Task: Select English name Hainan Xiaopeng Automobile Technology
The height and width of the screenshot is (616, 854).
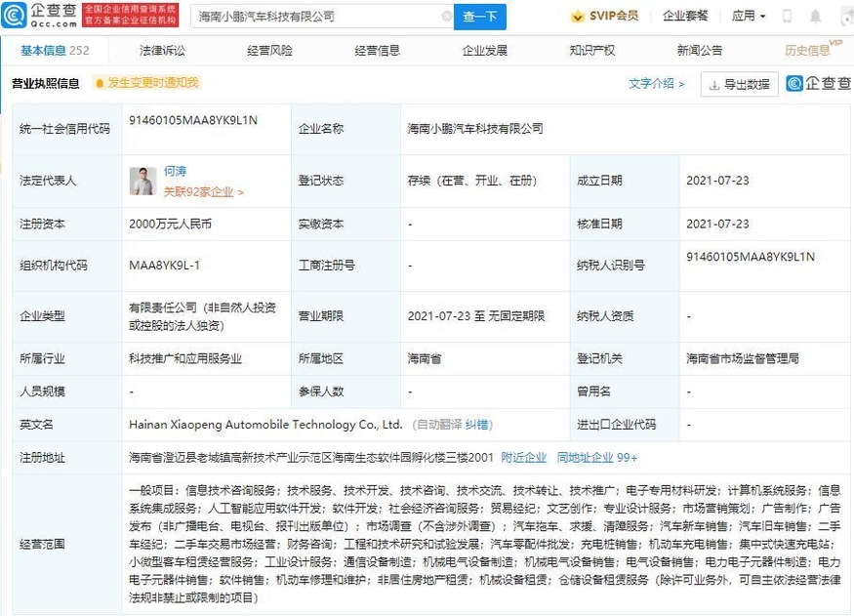Action: tap(265, 425)
